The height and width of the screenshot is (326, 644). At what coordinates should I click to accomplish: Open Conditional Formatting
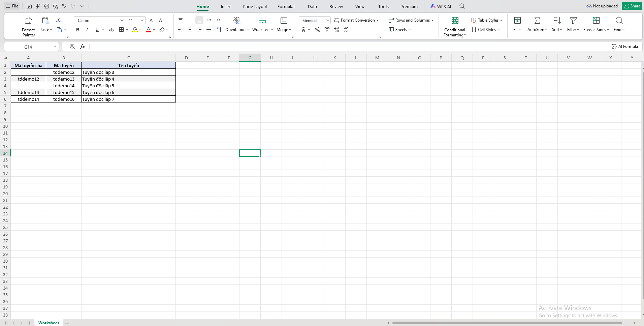(455, 27)
